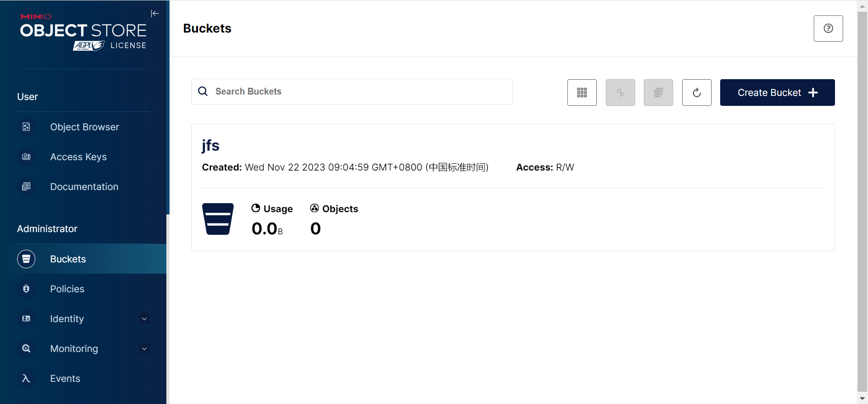Click the jfs bucket Created date text

345,167
